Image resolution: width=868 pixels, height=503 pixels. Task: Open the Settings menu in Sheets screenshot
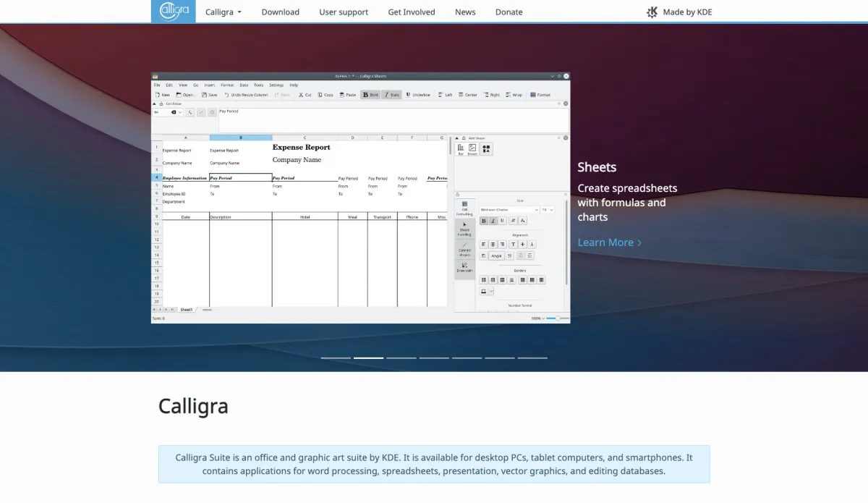[276, 85]
